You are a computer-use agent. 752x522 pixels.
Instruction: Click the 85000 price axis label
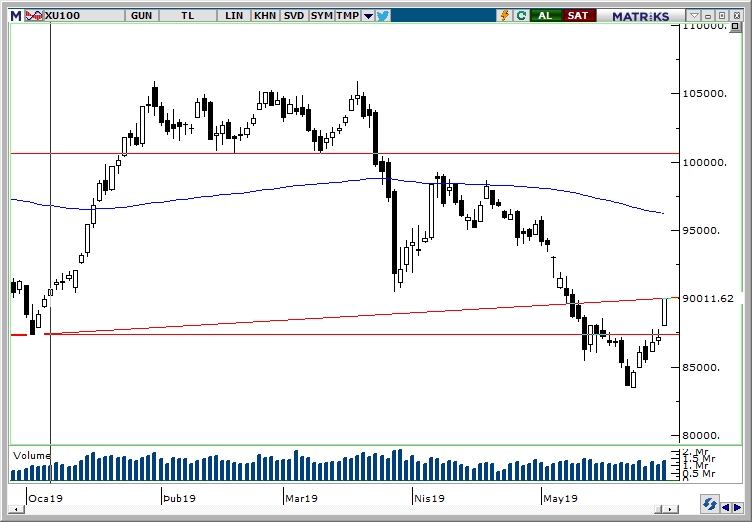[701, 368]
